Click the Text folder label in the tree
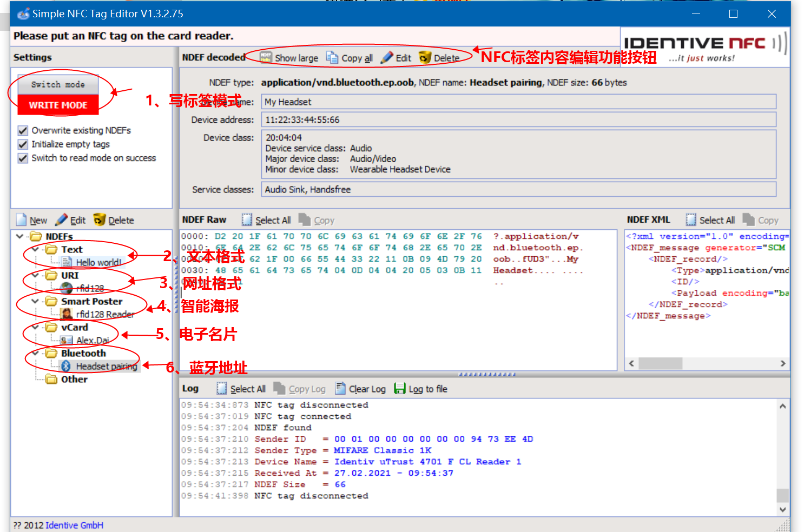 click(72, 249)
